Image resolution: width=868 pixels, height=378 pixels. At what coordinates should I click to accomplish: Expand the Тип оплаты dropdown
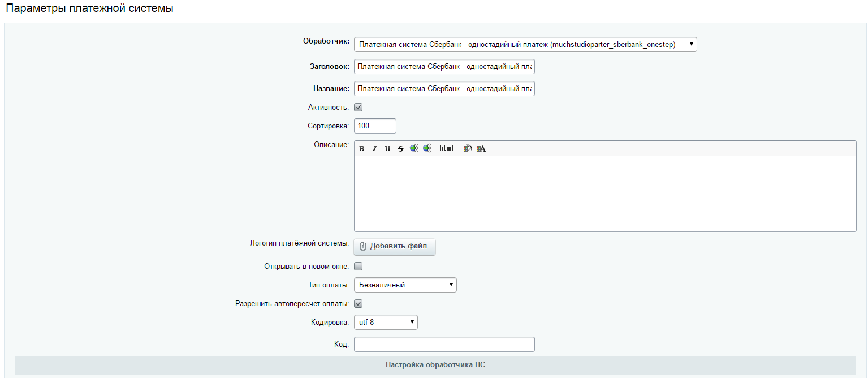pos(405,285)
